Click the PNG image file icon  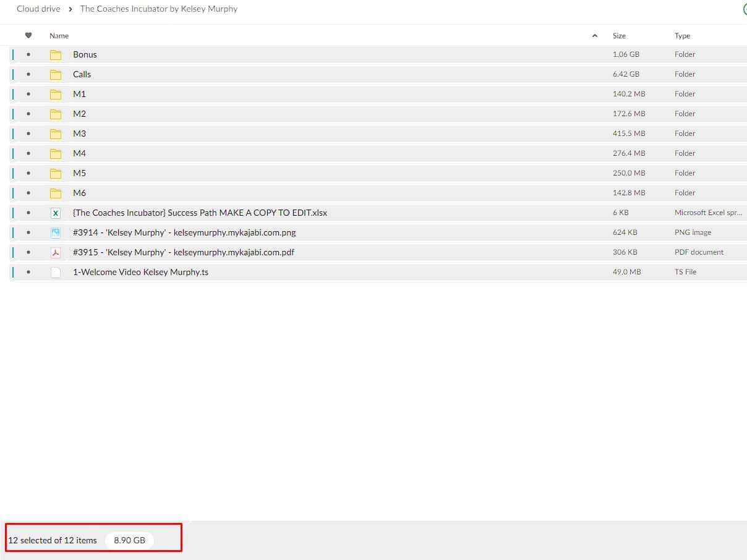56,232
